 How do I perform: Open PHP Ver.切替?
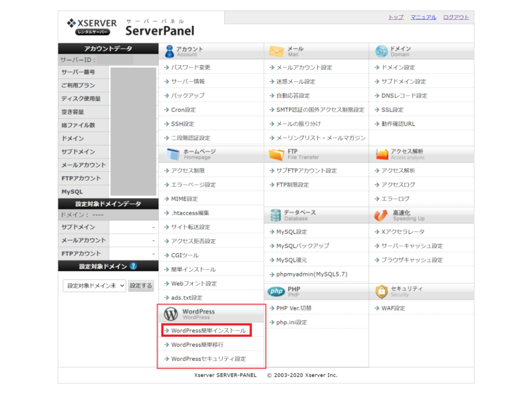tap(294, 308)
